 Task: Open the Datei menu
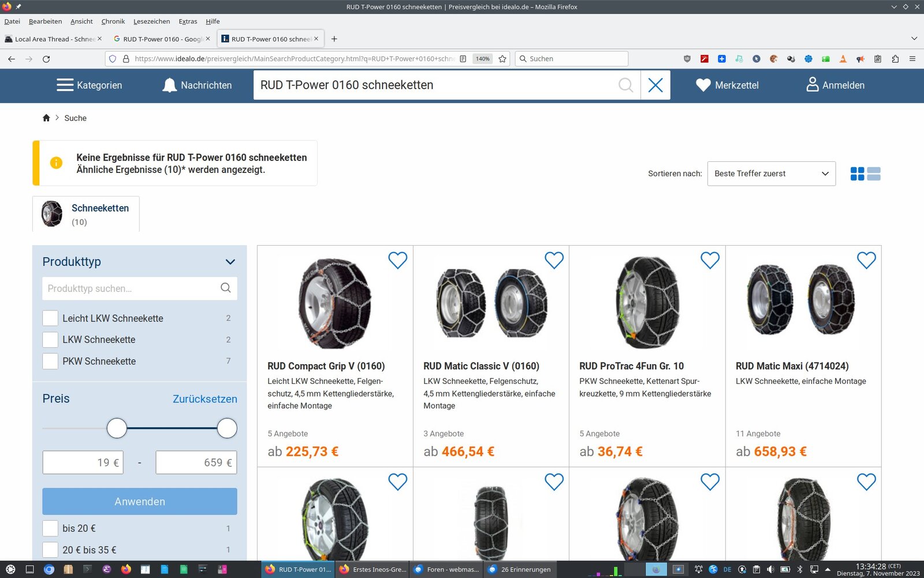[x=12, y=21]
